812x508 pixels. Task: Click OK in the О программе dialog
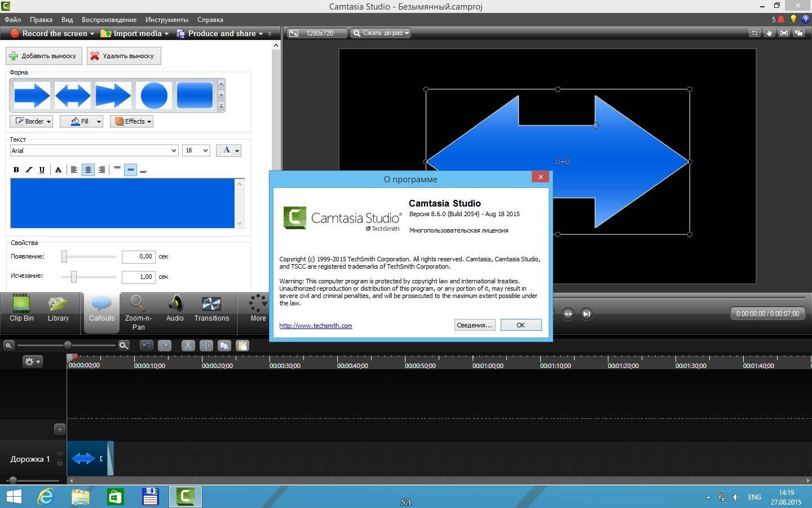[x=521, y=325]
